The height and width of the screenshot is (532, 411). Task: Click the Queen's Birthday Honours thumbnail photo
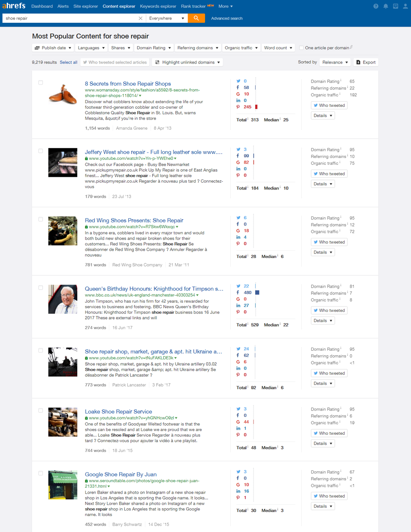63,299
